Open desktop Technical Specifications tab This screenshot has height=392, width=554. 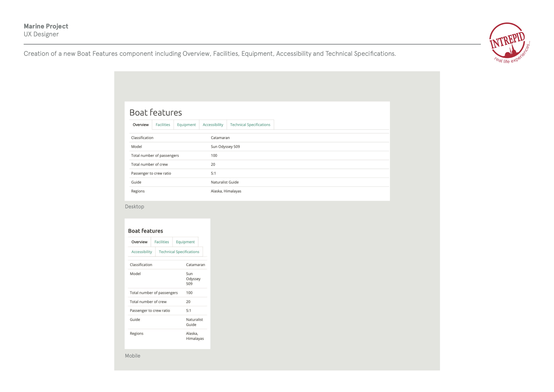coord(250,125)
